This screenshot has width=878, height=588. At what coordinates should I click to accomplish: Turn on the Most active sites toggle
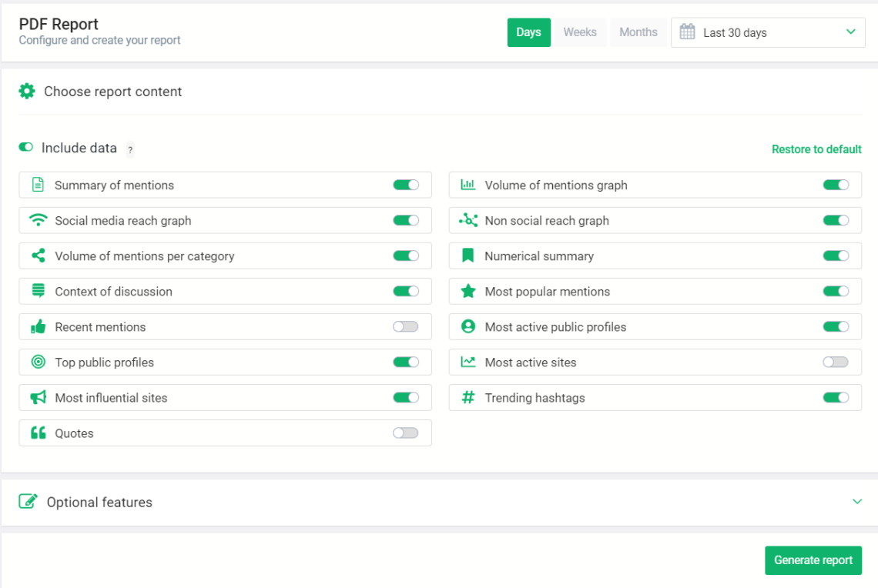(x=836, y=362)
